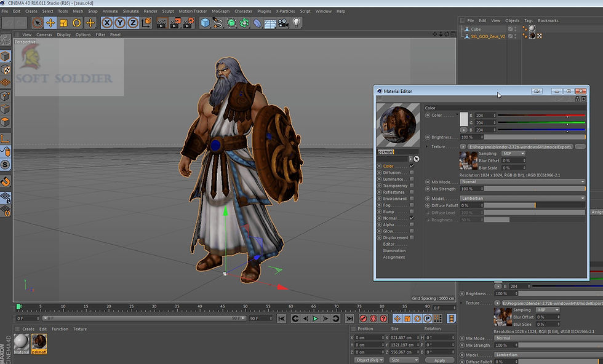Select the Live Selection arrow tool
Screen dimensions: 603x364
[x=38, y=23]
